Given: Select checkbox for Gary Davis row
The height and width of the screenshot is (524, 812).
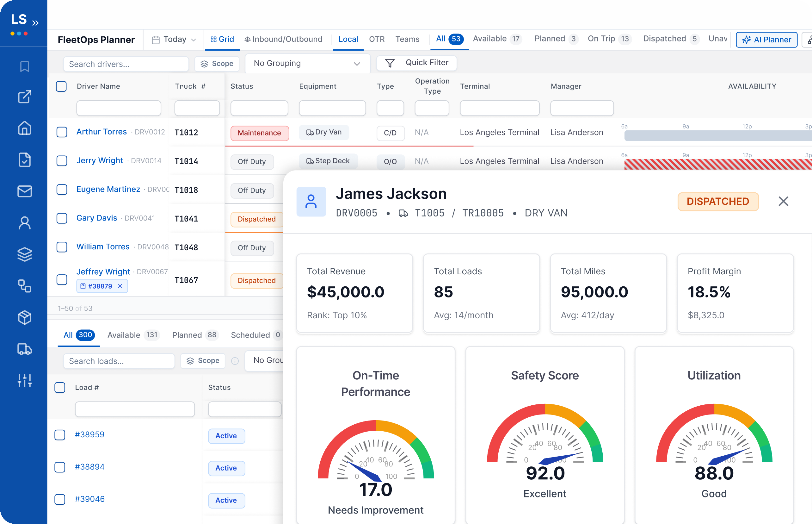Looking at the screenshot, I should pyautogui.click(x=62, y=218).
